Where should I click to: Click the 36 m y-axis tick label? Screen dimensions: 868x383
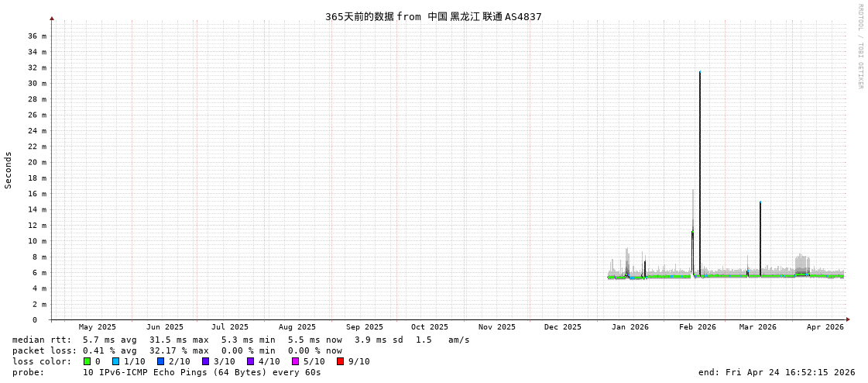(x=37, y=36)
